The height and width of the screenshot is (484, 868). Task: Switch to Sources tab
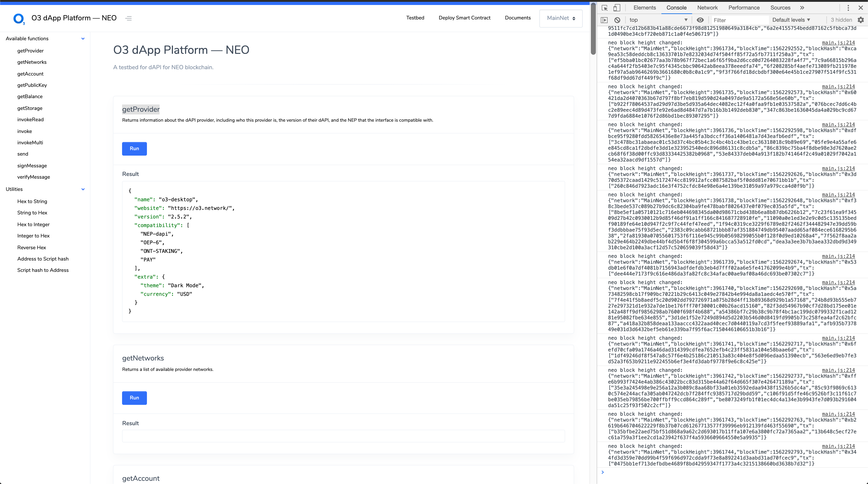(x=780, y=8)
